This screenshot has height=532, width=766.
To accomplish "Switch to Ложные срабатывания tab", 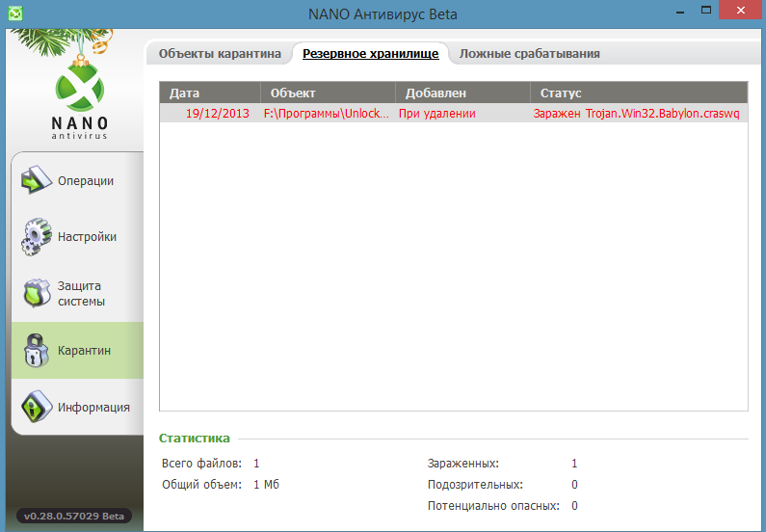I will (529, 54).
